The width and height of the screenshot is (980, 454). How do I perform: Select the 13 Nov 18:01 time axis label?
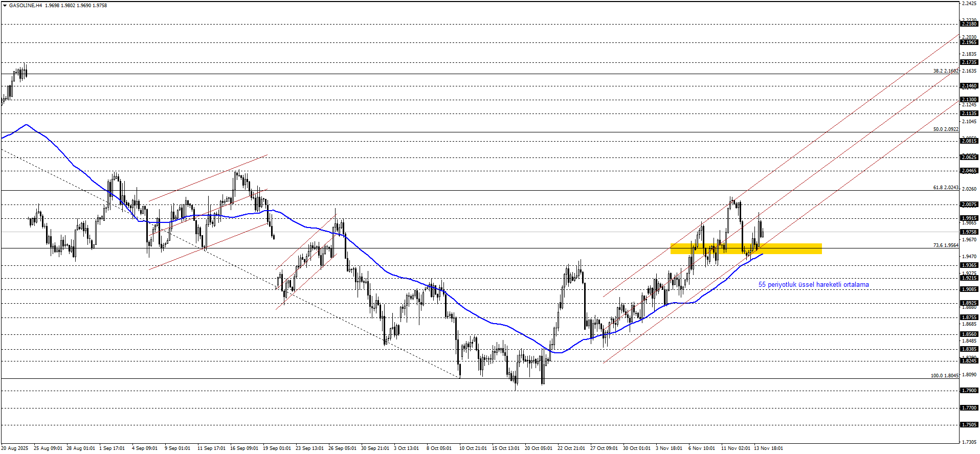[768, 448]
